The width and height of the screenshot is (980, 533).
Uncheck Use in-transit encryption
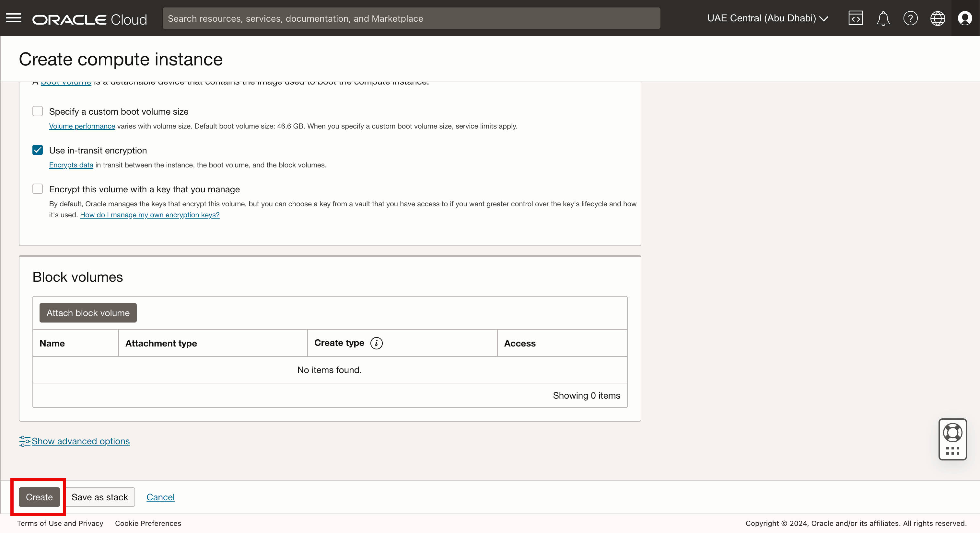38,150
